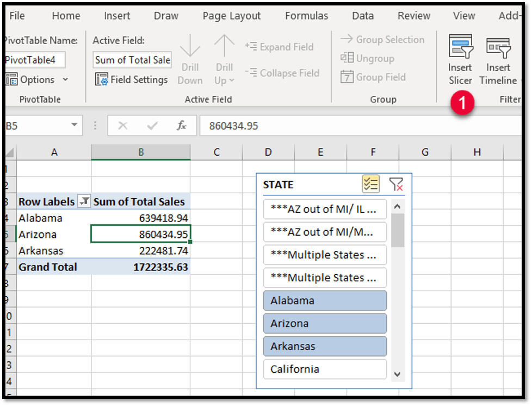Open the PivotTable Options dropdown arrow
532x406 pixels.
[66, 80]
